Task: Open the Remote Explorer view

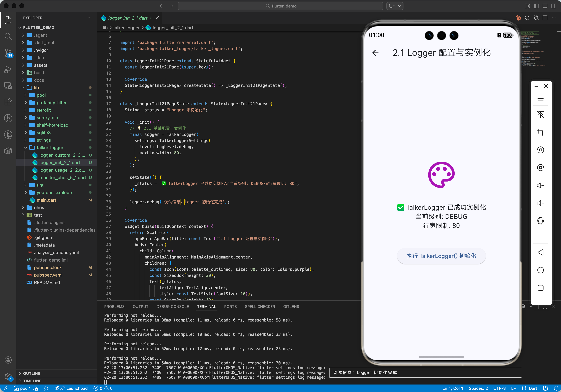Action: coord(8,86)
